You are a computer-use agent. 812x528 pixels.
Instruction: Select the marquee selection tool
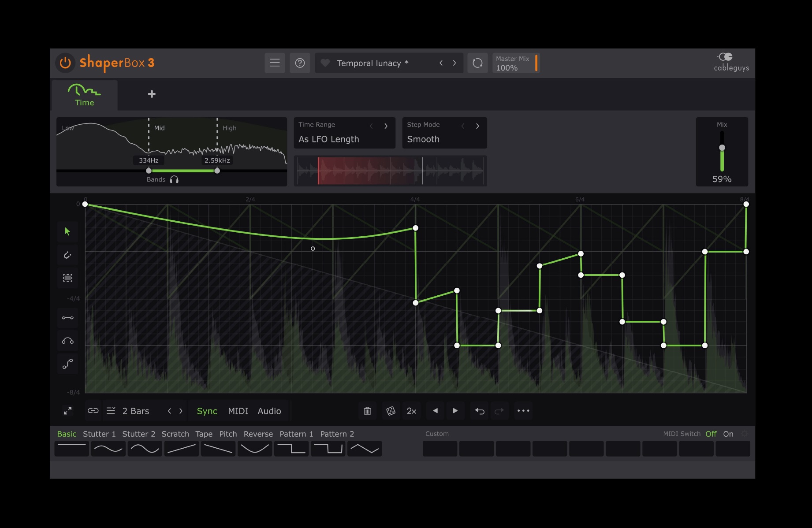pyautogui.click(x=67, y=278)
